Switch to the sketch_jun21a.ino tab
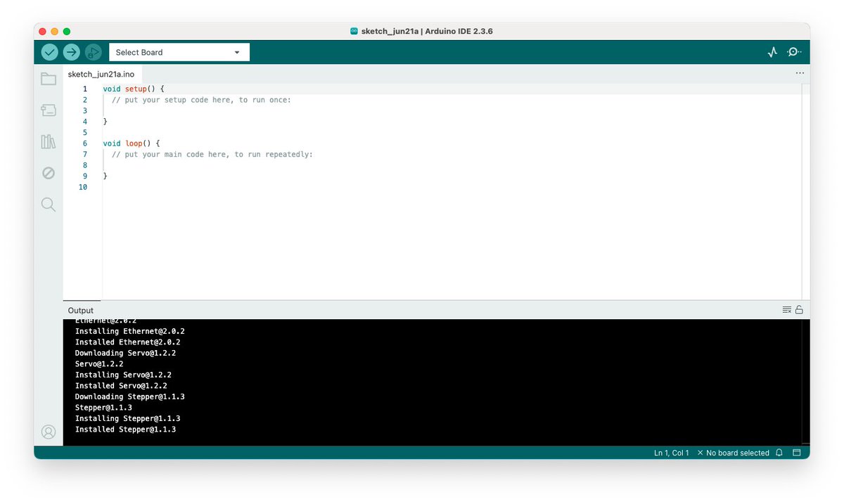Image resolution: width=844 pixels, height=504 pixels. click(x=101, y=74)
